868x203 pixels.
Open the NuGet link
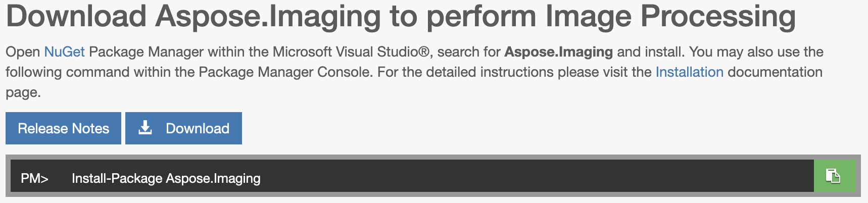[64, 52]
